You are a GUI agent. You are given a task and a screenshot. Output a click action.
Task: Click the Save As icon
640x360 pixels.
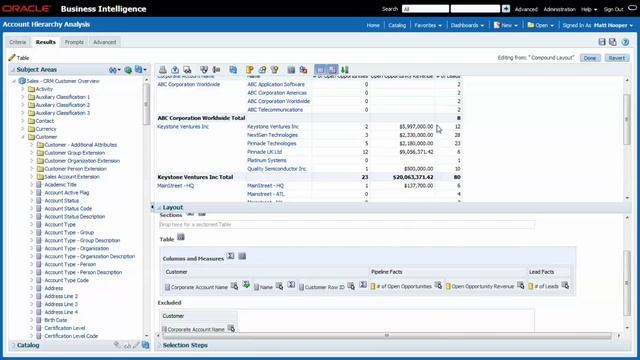tap(613, 42)
